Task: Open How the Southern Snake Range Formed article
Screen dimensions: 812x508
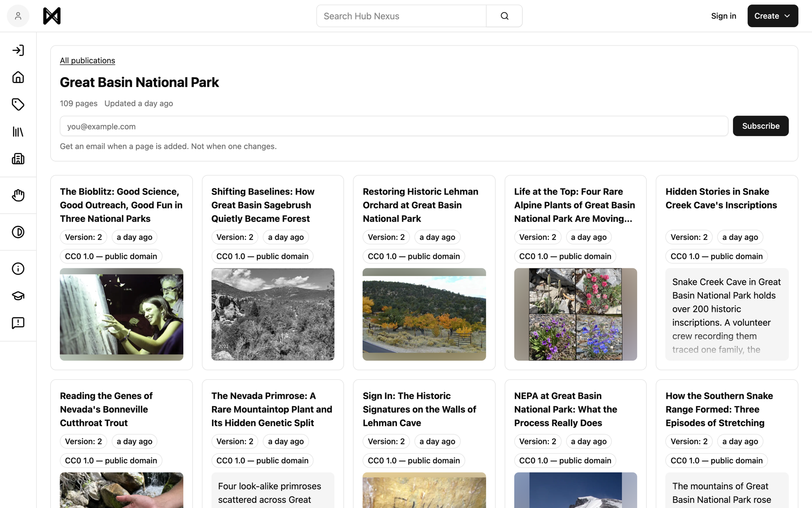Action: [x=719, y=409]
